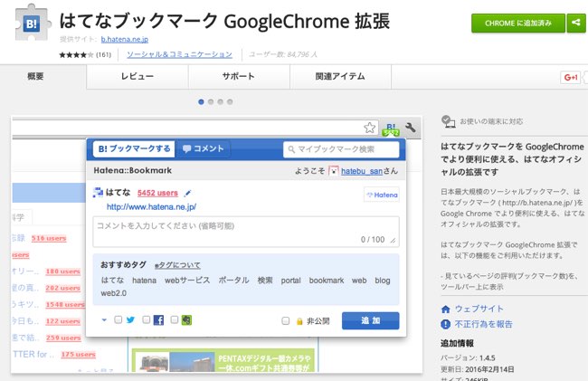Switch to the レビュー tab
The height and width of the screenshot is (381, 588).
138,77
